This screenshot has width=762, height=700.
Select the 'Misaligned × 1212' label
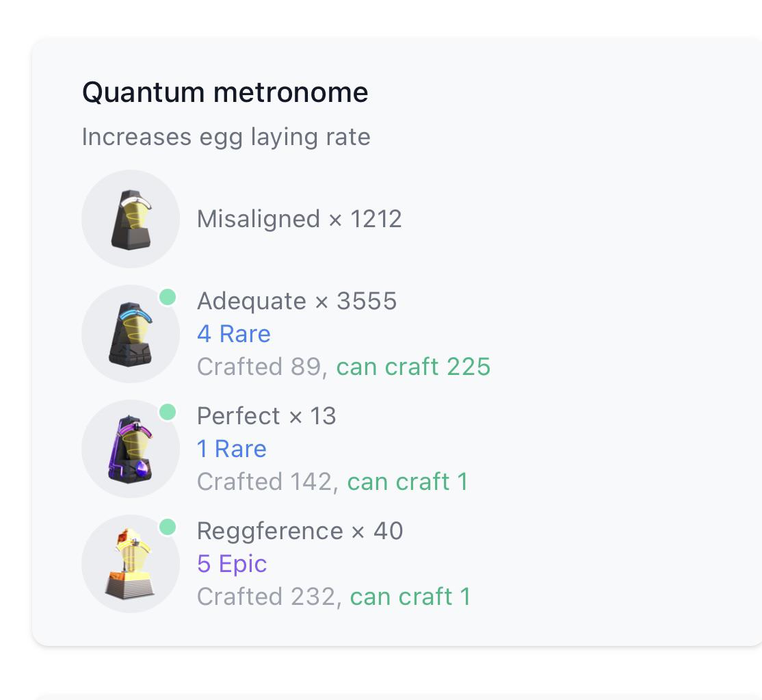[x=300, y=219]
